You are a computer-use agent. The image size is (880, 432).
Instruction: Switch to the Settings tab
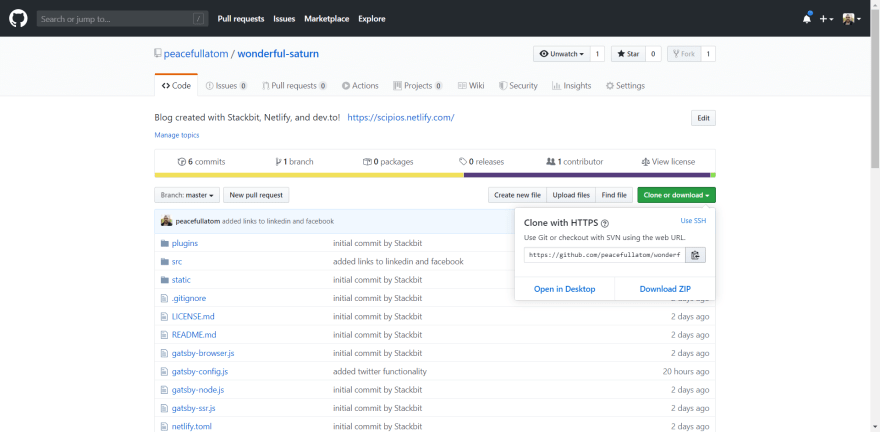pyautogui.click(x=625, y=86)
